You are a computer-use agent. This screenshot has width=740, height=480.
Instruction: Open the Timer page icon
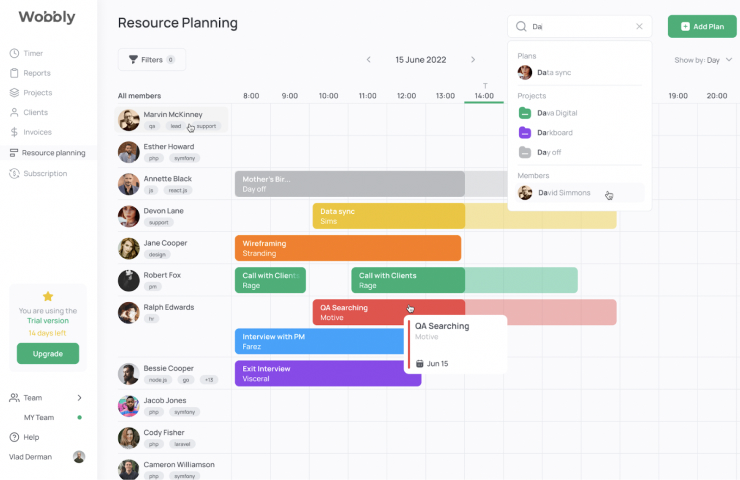[x=14, y=53]
